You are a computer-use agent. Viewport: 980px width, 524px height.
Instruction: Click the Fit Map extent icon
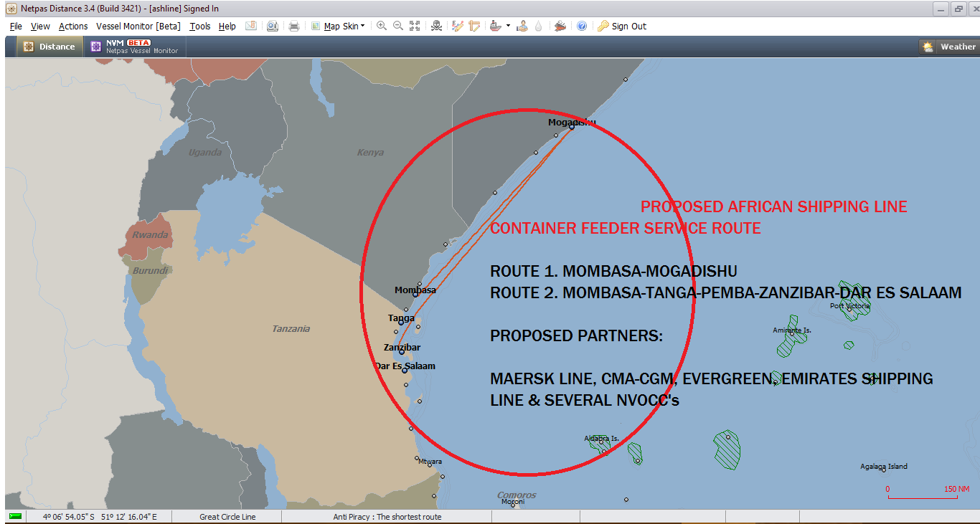414,25
